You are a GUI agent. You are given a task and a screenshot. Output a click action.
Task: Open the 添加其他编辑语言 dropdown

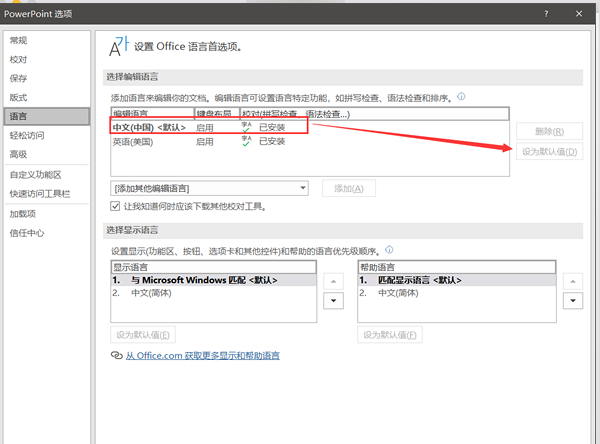209,188
